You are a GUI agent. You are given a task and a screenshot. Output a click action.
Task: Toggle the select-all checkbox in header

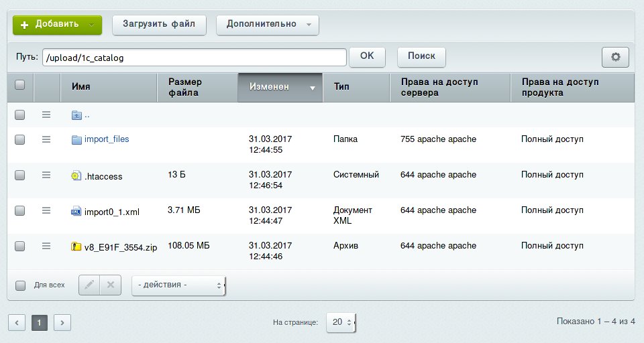(x=19, y=84)
